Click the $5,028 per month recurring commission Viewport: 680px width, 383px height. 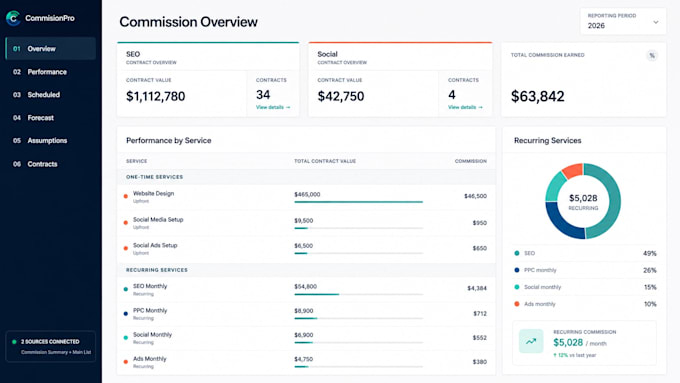pos(580,343)
